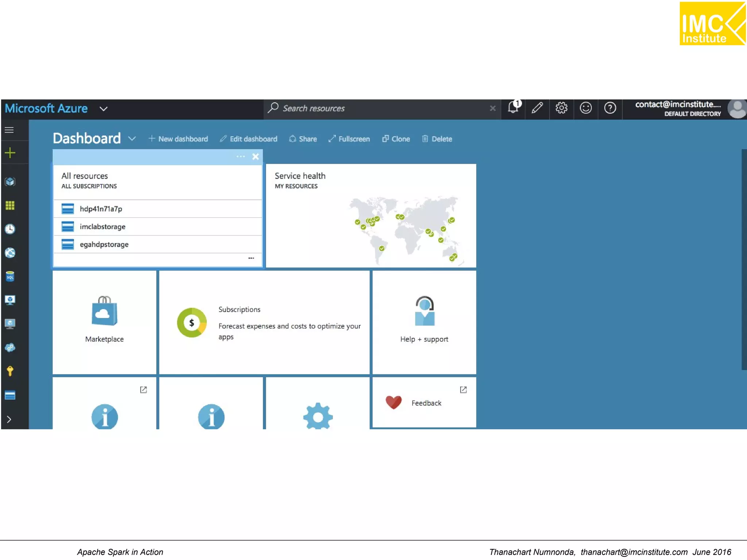The image size is (747, 560).
Task: Expand the Microsoft Azure dropdown chevron
Action: click(104, 109)
